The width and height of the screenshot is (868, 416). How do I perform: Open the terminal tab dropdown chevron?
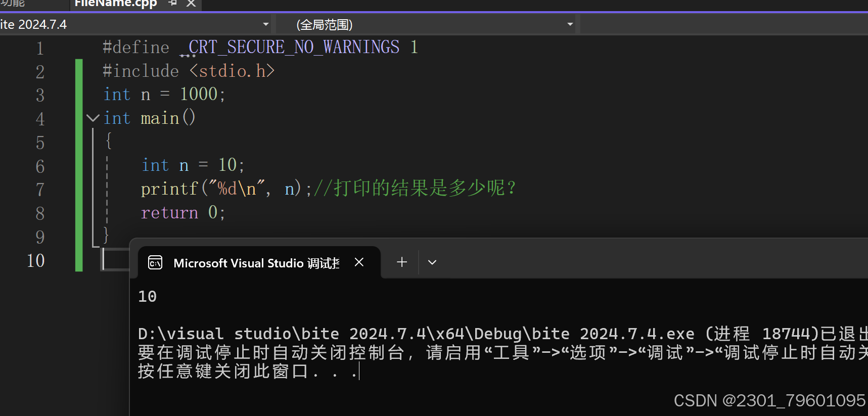[x=432, y=262]
